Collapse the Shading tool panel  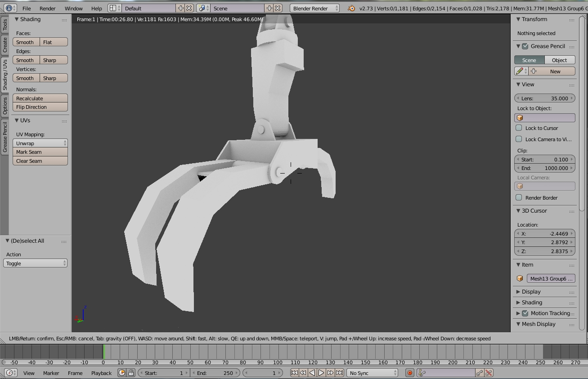[17, 19]
